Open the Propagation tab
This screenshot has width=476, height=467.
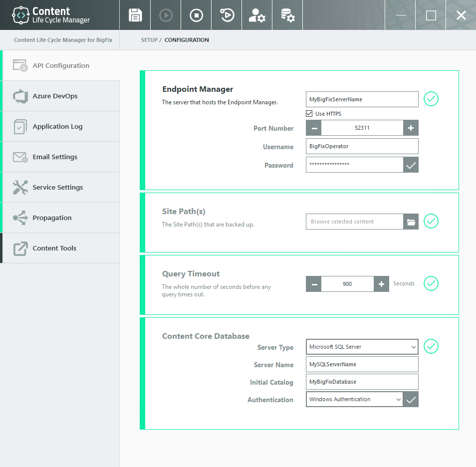pyautogui.click(x=61, y=218)
